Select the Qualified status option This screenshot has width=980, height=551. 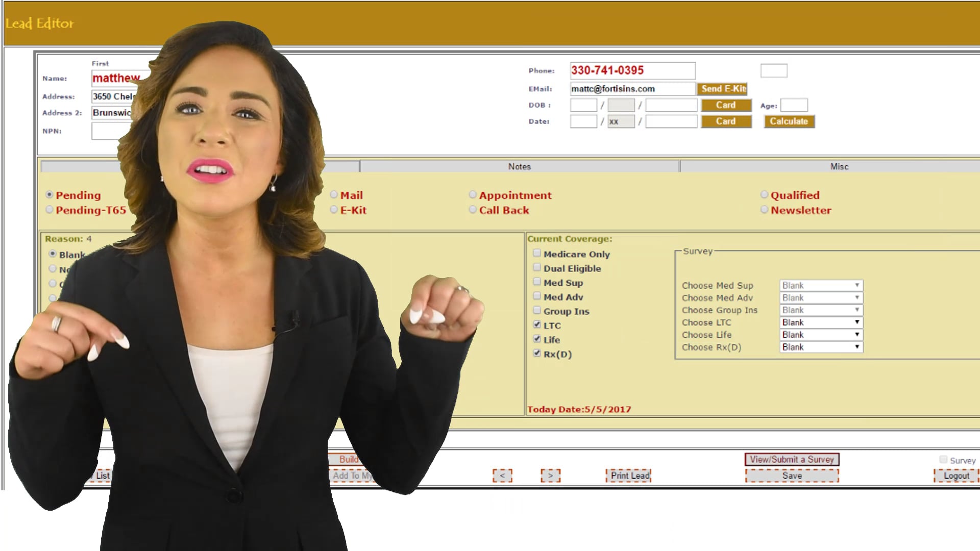click(764, 195)
